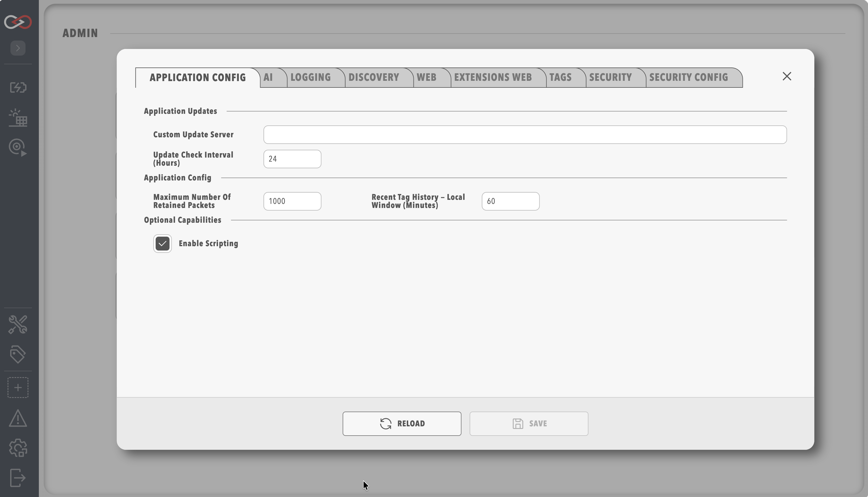Open the battery charging sidebar icon
The height and width of the screenshot is (497, 868).
18,87
